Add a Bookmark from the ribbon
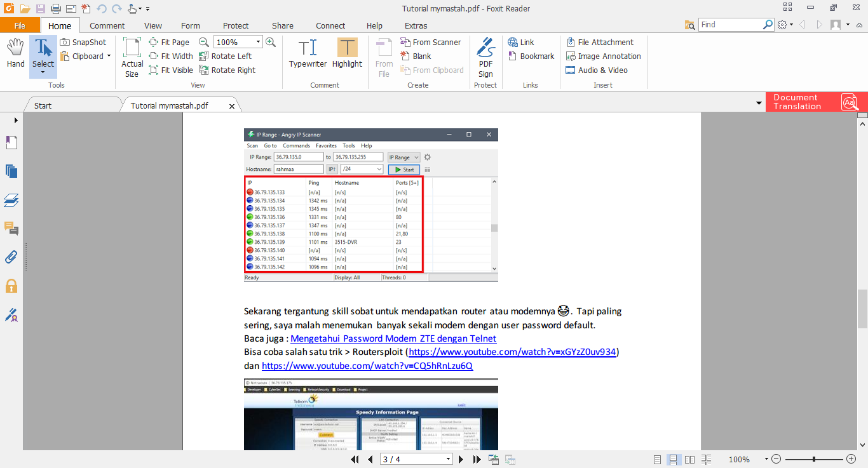868x468 pixels. click(x=531, y=56)
